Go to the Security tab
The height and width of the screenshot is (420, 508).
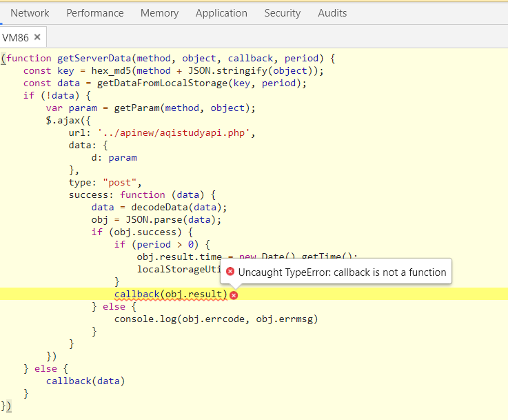[x=283, y=13]
